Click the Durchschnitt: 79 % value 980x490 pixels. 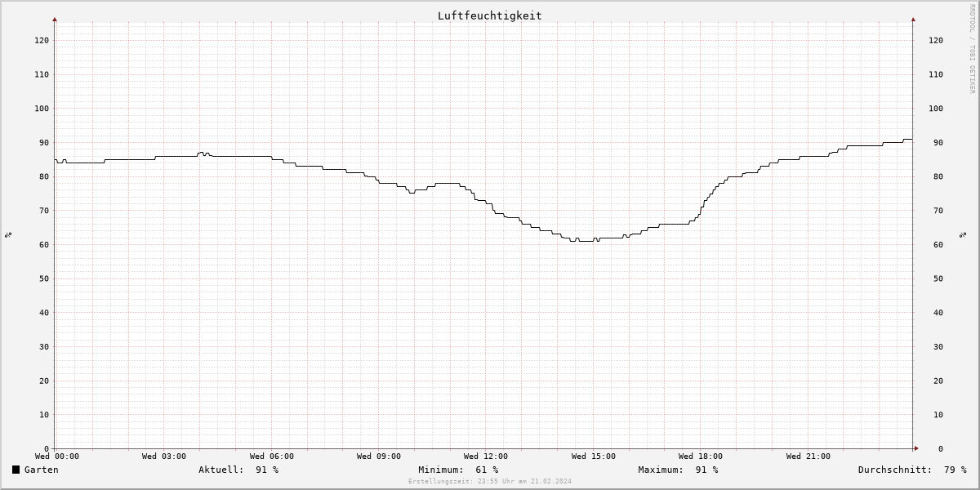[912, 470]
